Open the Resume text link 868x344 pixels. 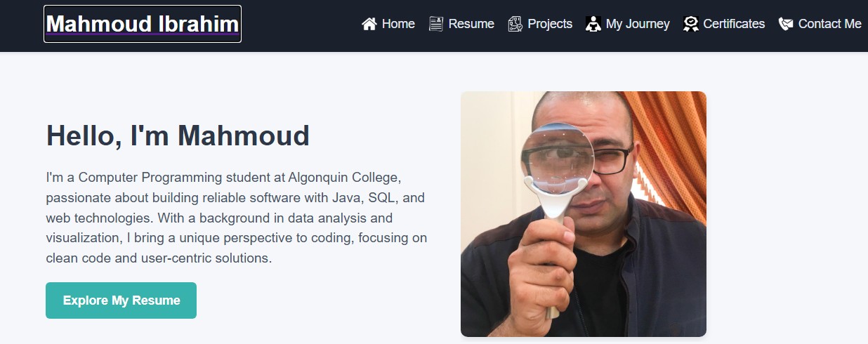471,24
